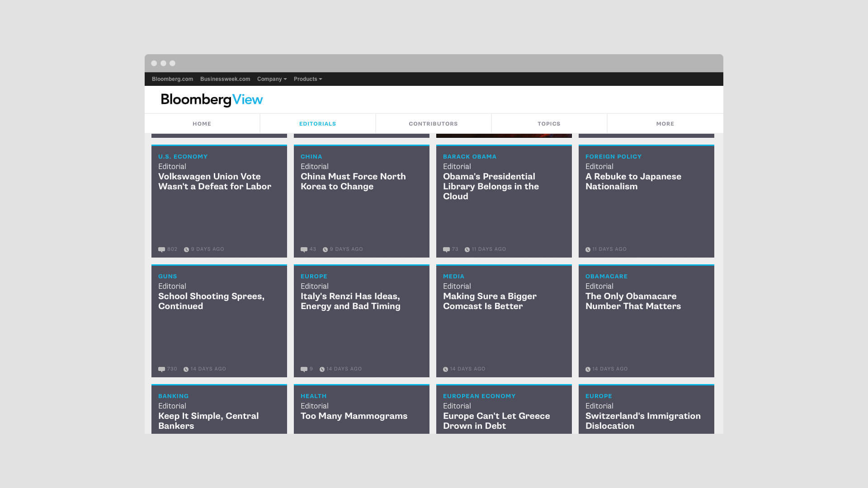Click clock icon on Bigger Comcast card
Image resolution: width=868 pixels, height=488 pixels.
(445, 369)
